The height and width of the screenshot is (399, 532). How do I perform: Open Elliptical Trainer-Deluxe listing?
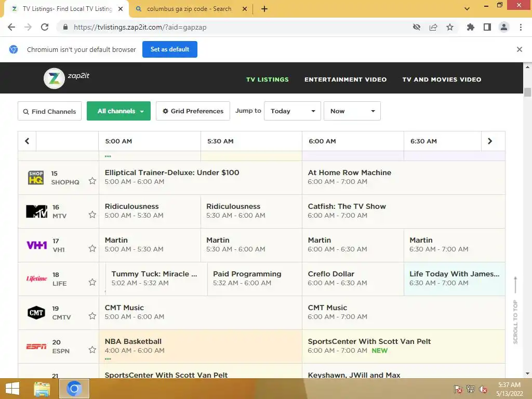pyautogui.click(x=201, y=178)
